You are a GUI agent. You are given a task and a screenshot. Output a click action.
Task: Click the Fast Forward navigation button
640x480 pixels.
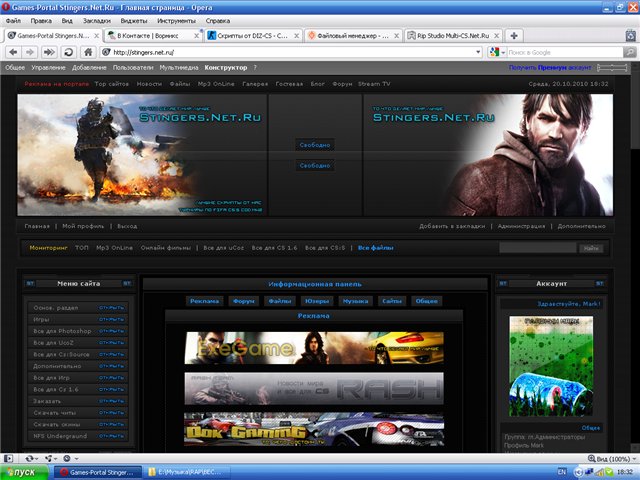click(x=49, y=52)
